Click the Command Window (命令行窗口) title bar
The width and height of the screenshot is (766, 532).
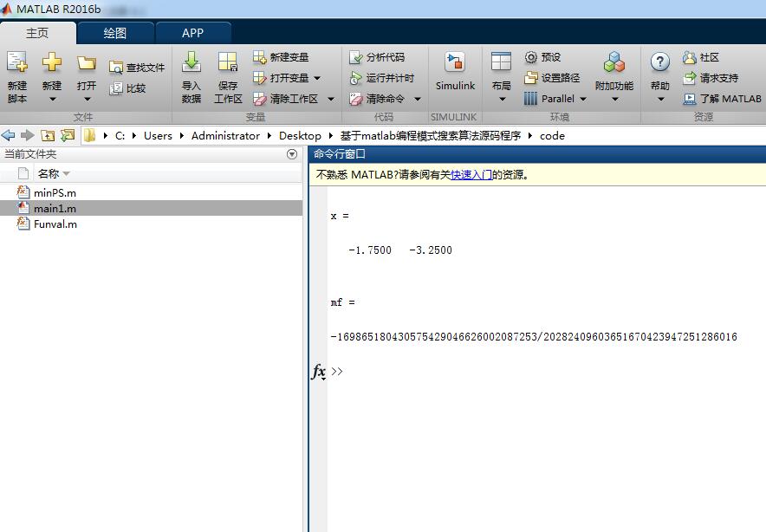[537, 154]
